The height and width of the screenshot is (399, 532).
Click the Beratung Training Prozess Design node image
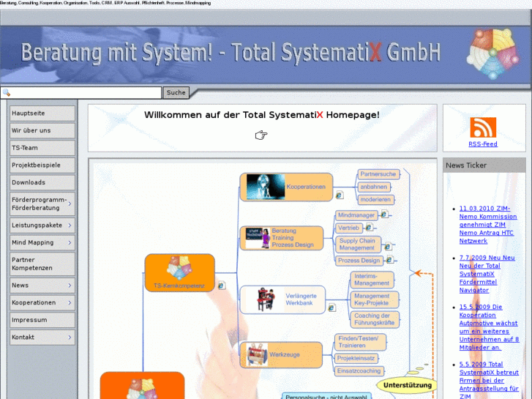tap(258, 238)
